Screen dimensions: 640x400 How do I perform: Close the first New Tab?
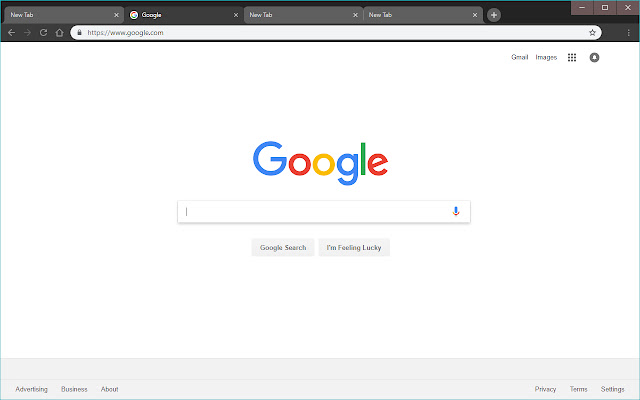[x=116, y=15]
